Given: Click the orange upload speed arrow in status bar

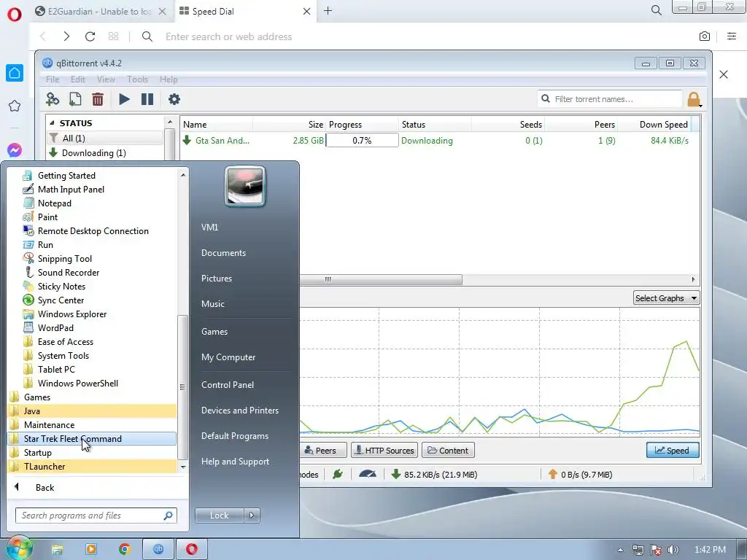Looking at the screenshot, I should (553, 474).
